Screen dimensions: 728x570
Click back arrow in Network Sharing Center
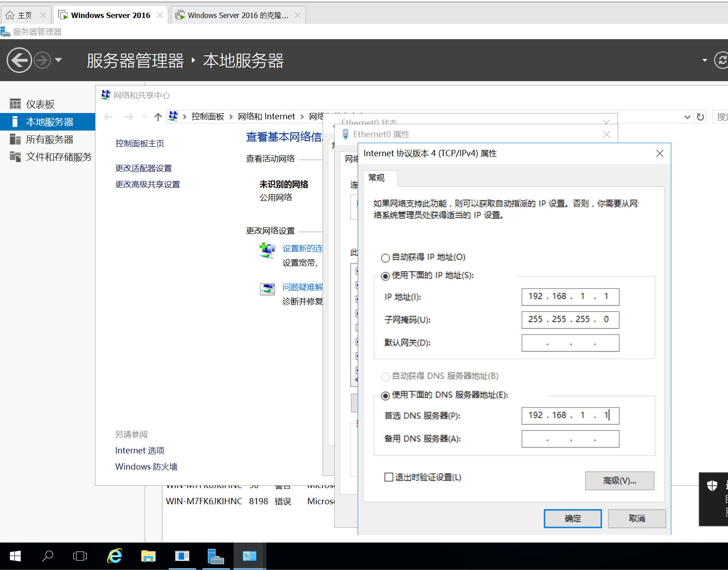[x=108, y=117]
